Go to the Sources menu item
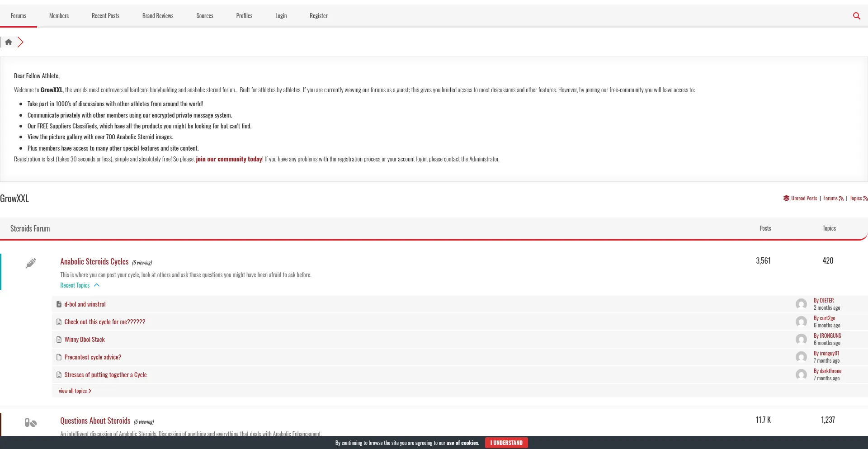This screenshot has width=868, height=449. click(x=204, y=16)
